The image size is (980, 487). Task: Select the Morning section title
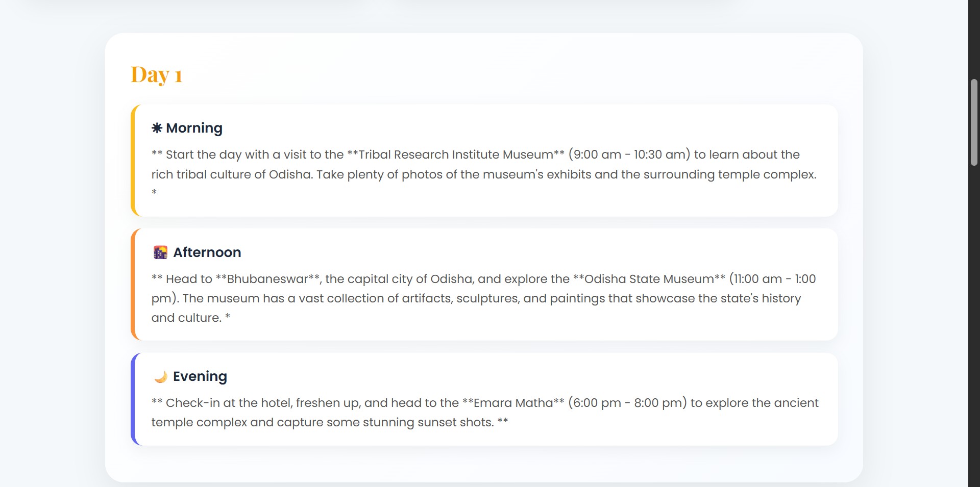point(194,128)
